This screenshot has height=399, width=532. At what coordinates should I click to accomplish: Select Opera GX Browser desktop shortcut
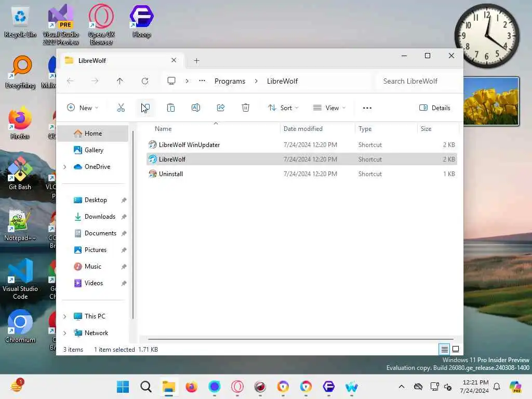tap(101, 24)
